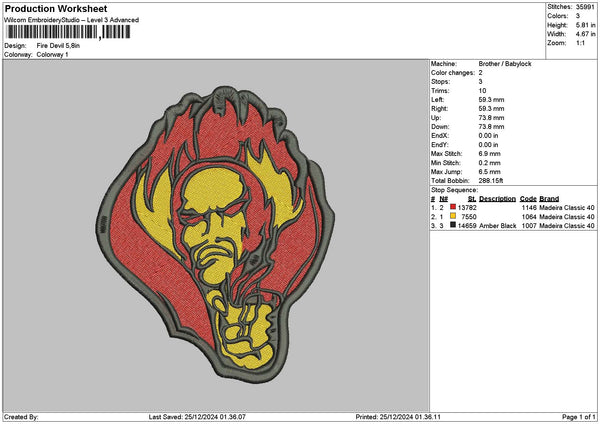
Task: Click the 'Design:' label
Action: point(15,46)
